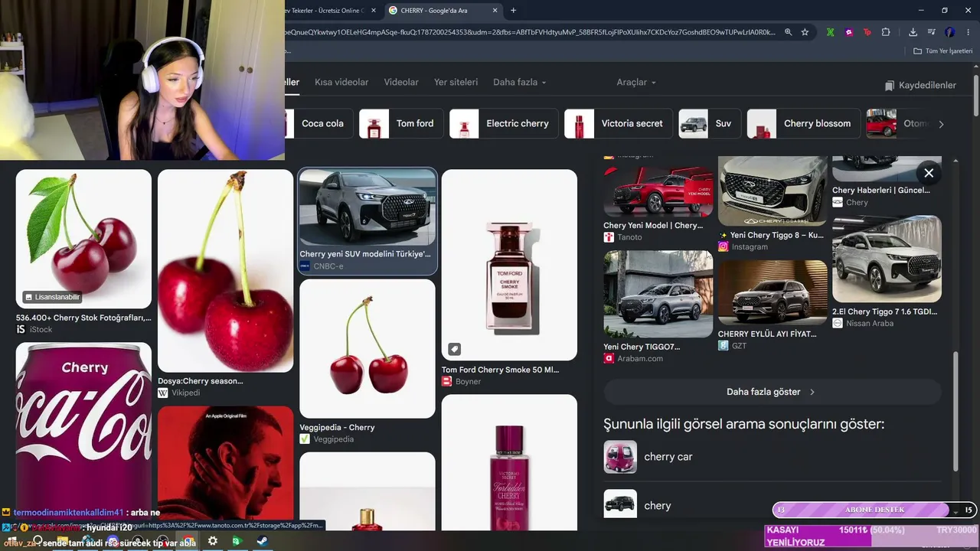Screen dimensions: 980x551
Task: Open the Apple Original Film poster image
Action: pyautogui.click(x=225, y=464)
